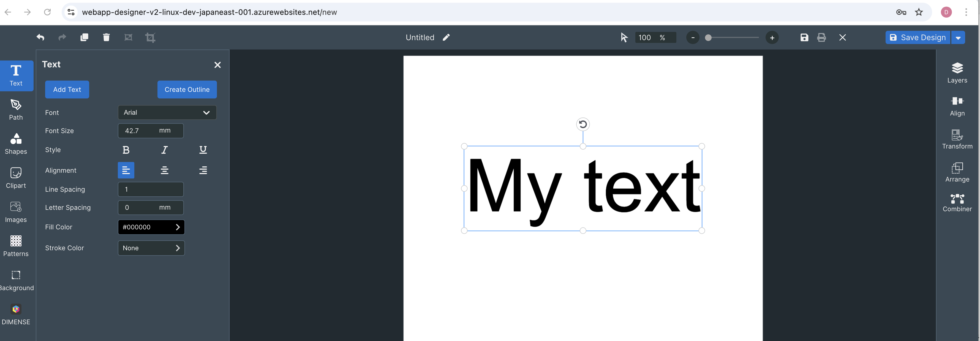The height and width of the screenshot is (341, 980).
Task: Open the Clipart panel
Action: click(16, 178)
